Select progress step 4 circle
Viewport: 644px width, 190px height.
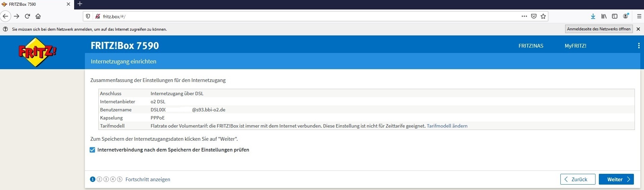click(113, 179)
